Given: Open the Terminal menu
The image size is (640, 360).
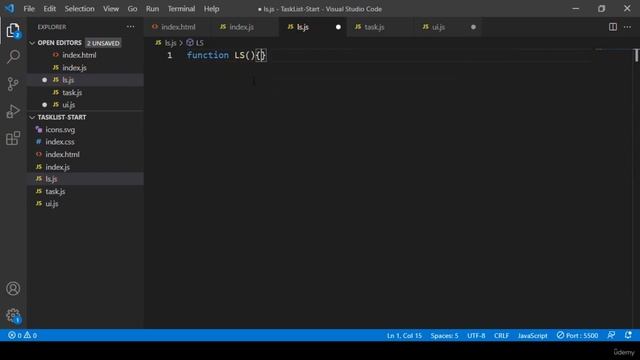Looking at the screenshot, I should pos(181,9).
